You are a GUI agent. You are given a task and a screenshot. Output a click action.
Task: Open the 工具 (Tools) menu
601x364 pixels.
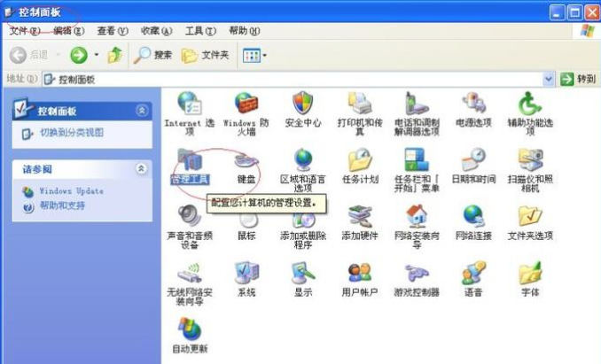(x=200, y=31)
